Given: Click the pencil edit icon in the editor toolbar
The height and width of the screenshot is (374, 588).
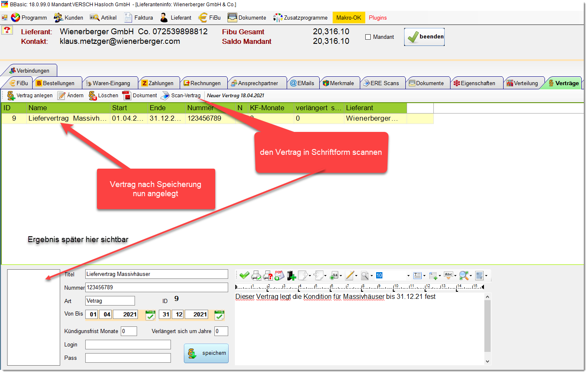Looking at the screenshot, I should 350,275.
